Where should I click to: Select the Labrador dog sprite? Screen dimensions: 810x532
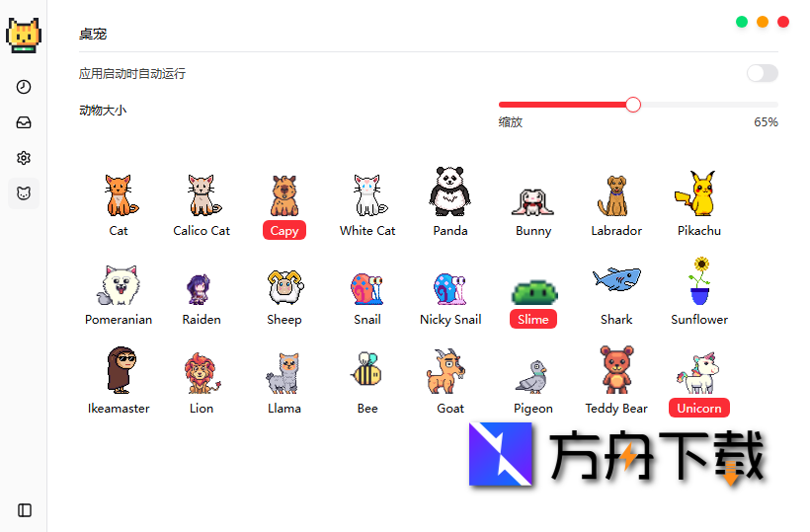pos(614,195)
